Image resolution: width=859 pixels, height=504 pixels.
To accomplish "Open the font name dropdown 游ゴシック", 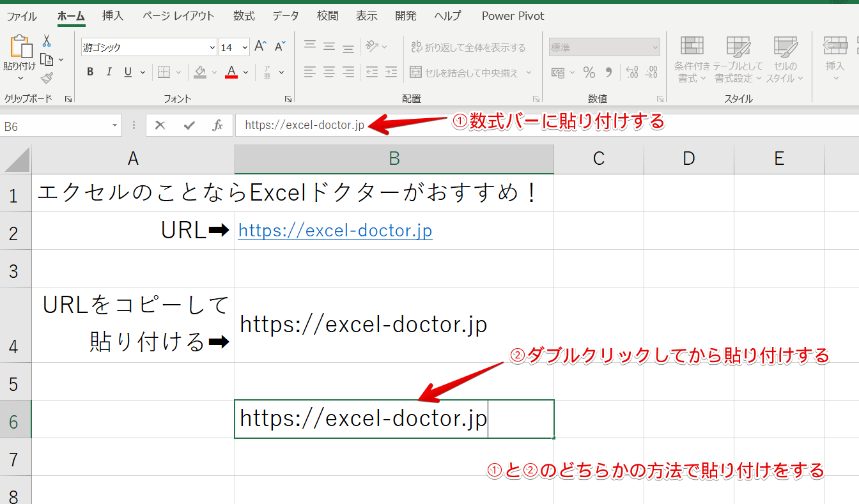I will 212,47.
